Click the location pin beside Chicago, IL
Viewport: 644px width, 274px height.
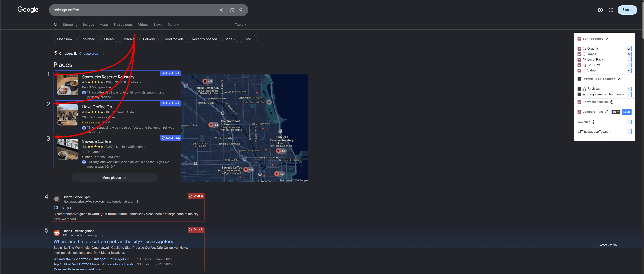coord(56,53)
